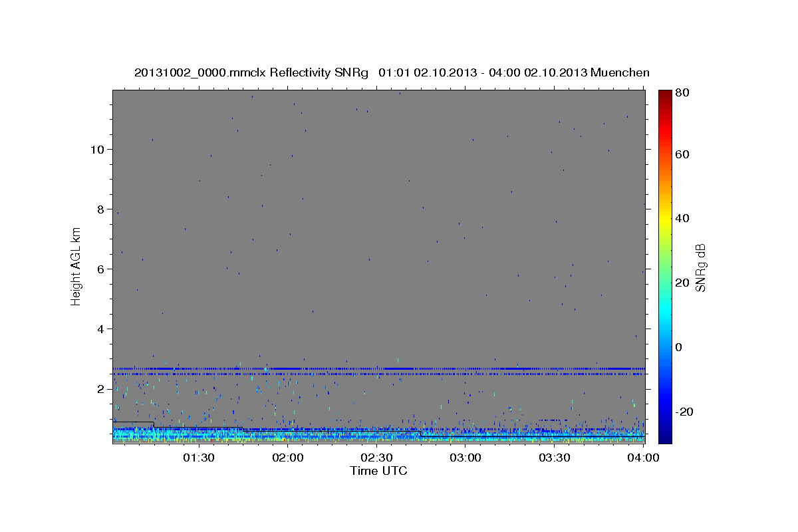Image resolution: width=798 pixels, height=532 pixels.
Task: Click the solid blue horizontal band near 2.7 km
Action: 378,368
